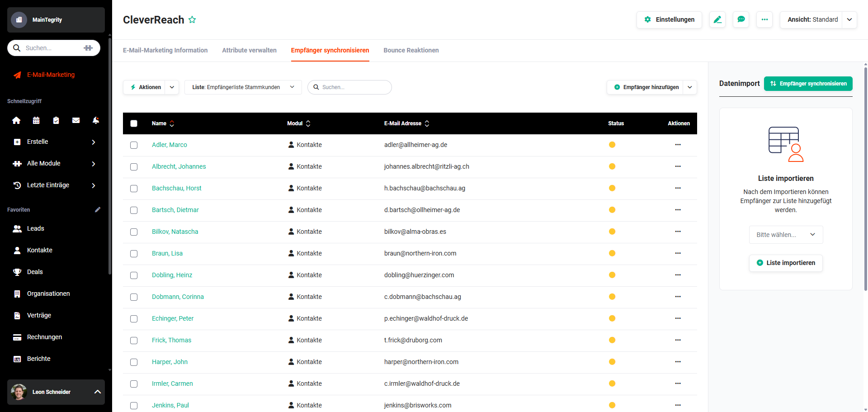Click the status dot for Harper, John
This screenshot has width=868, height=412.
[612, 362]
